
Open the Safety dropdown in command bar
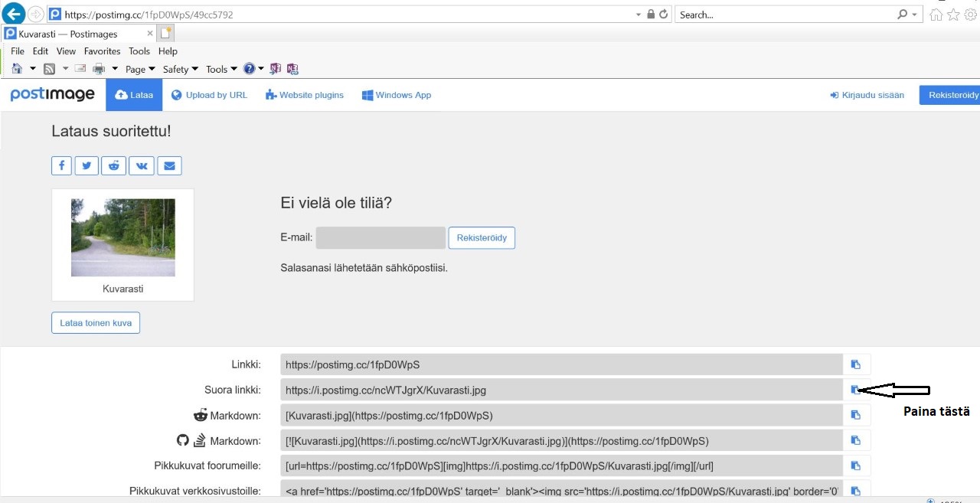point(181,69)
